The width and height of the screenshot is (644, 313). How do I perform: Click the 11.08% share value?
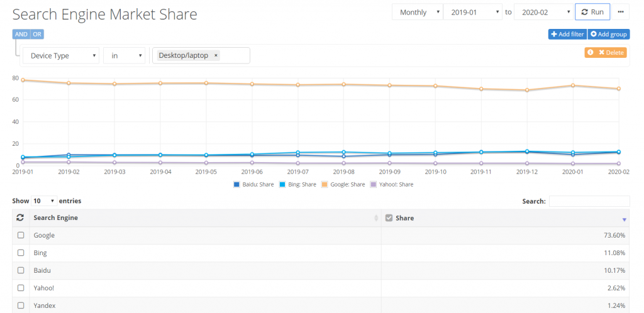coord(614,253)
